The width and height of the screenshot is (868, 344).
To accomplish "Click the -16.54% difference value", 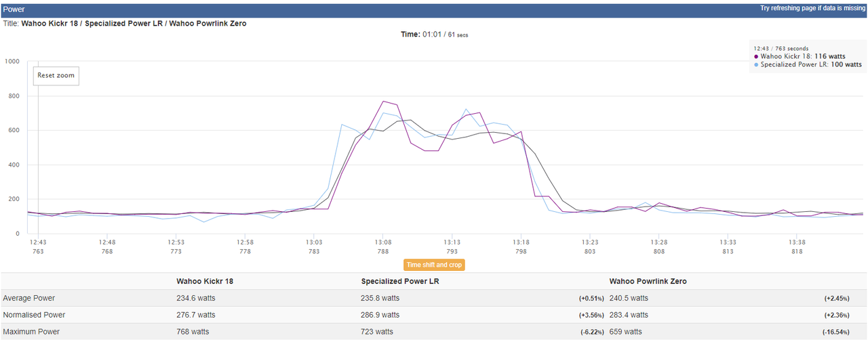I will coord(837,332).
